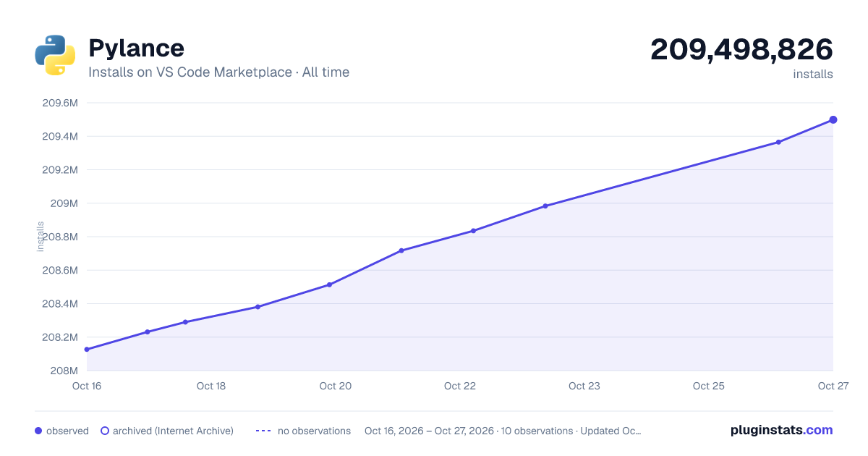Click the Oct 20 x-axis label

(336, 386)
